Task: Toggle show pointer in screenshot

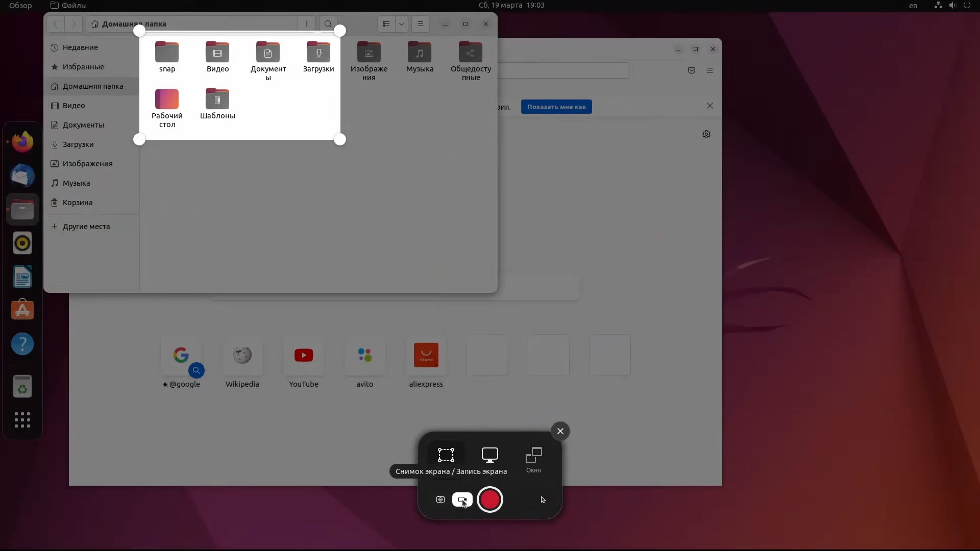Action: pos(543,499)
